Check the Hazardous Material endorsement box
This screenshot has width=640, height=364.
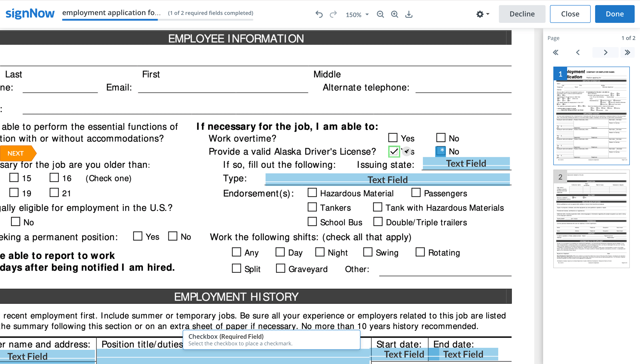[x=312, y=193]
